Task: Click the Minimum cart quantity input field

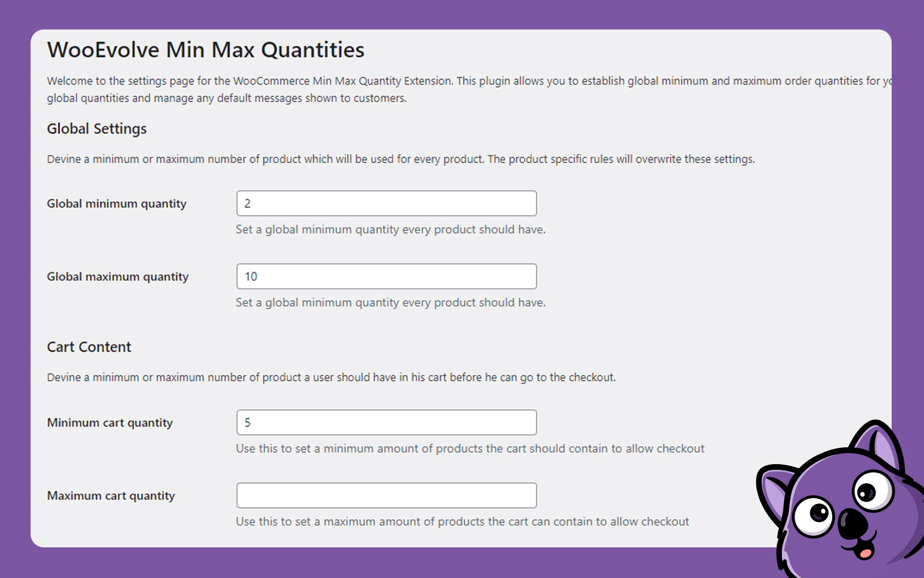Action: [386, 423]
